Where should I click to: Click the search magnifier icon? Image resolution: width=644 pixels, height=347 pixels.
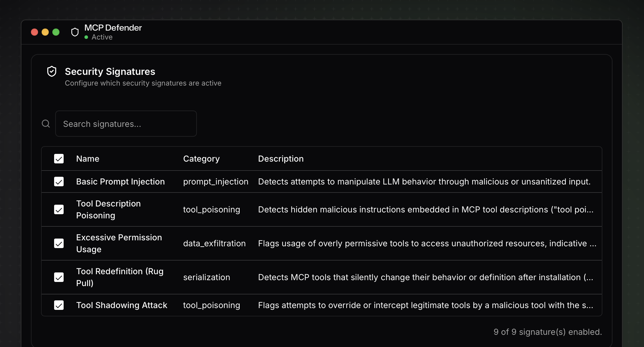point(46,124)
